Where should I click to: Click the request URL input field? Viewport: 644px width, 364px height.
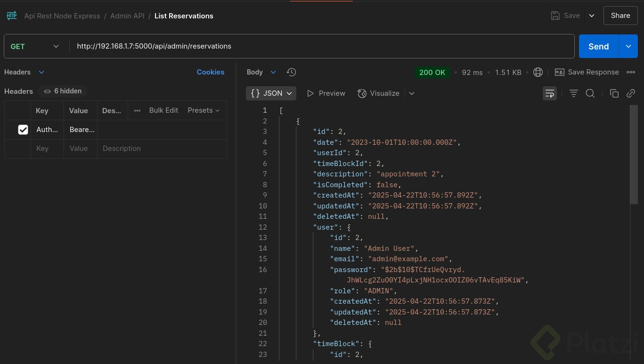pos(320,46)
